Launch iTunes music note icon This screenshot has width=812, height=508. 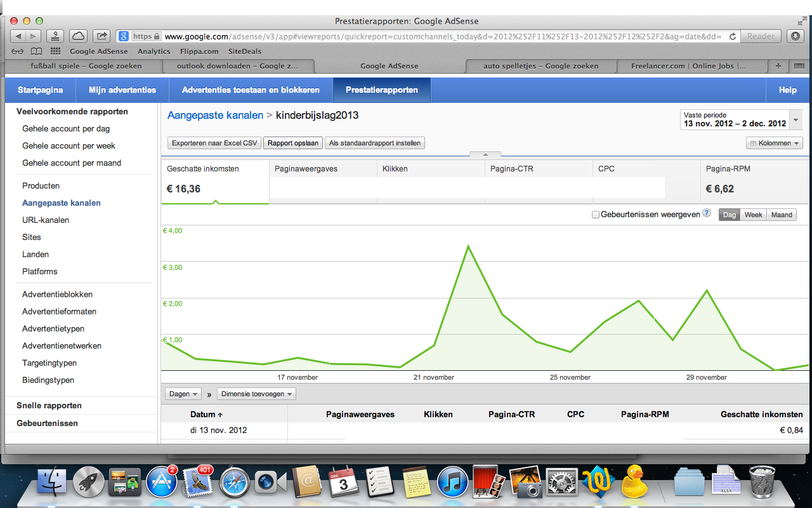coord(453,483)
